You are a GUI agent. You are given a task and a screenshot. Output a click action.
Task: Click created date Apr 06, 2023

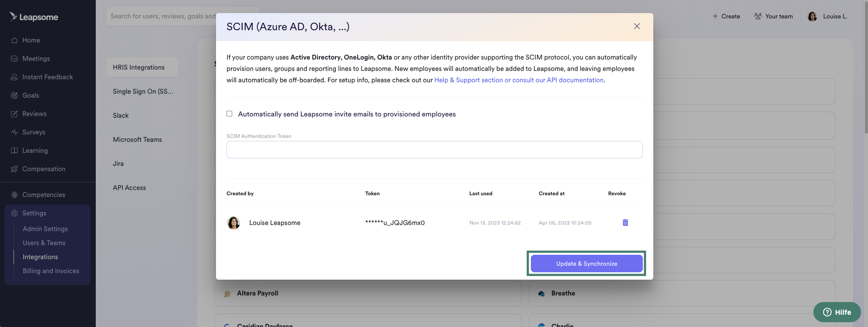565,223
